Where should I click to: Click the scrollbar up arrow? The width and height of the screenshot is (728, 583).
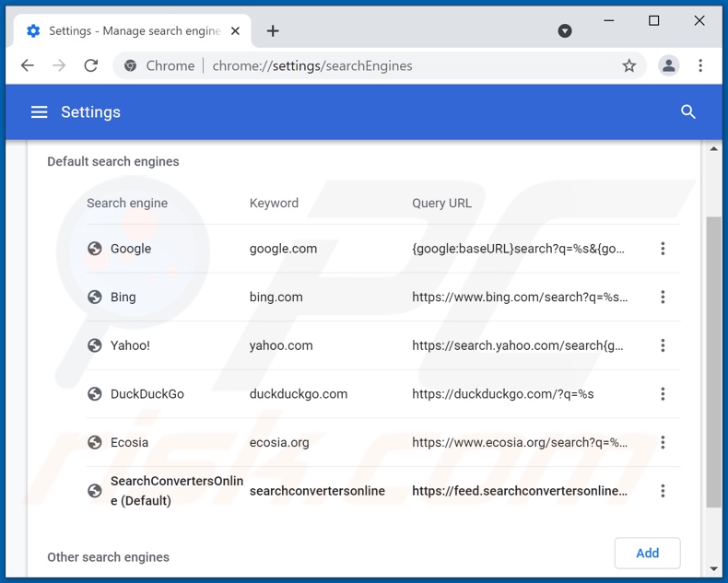(x=713, y=149)
